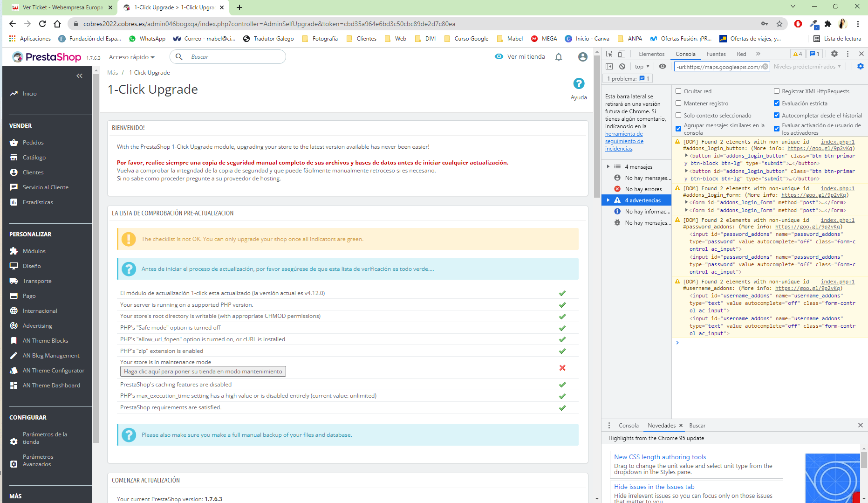Viewport: 868px width, 503px height.
Task: Open Transporte in the sidebar
Action: pos(37,281)
